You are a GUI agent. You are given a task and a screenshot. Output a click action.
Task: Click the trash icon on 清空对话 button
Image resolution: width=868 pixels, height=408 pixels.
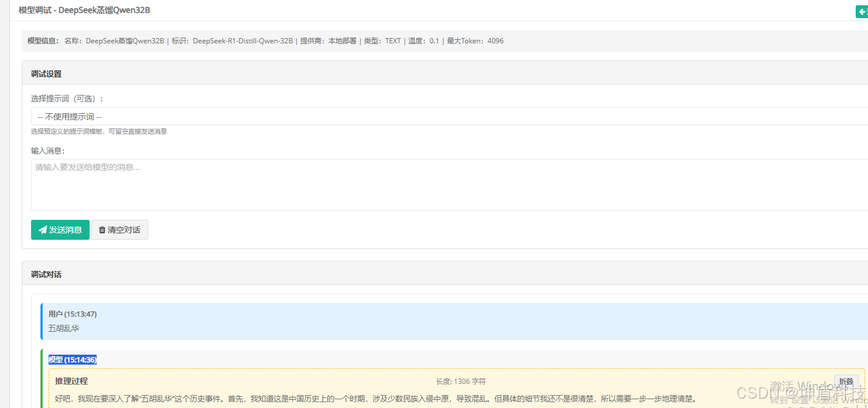click(102, 230)
